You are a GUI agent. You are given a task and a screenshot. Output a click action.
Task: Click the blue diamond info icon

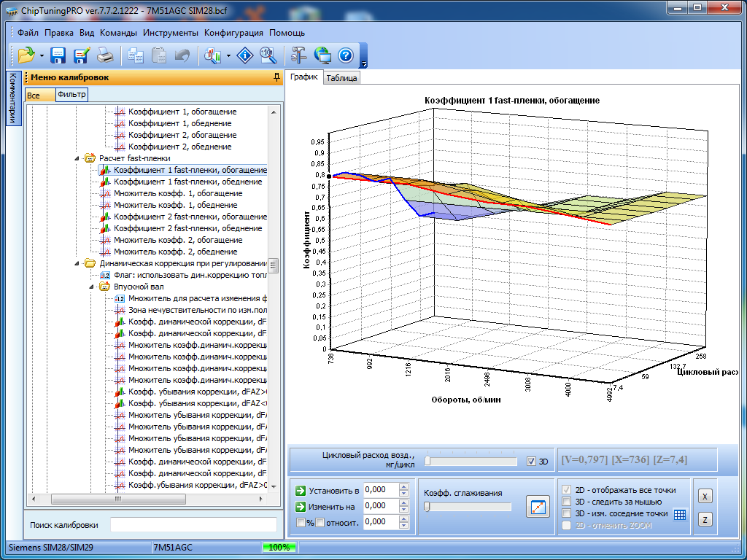click(246, 55)
